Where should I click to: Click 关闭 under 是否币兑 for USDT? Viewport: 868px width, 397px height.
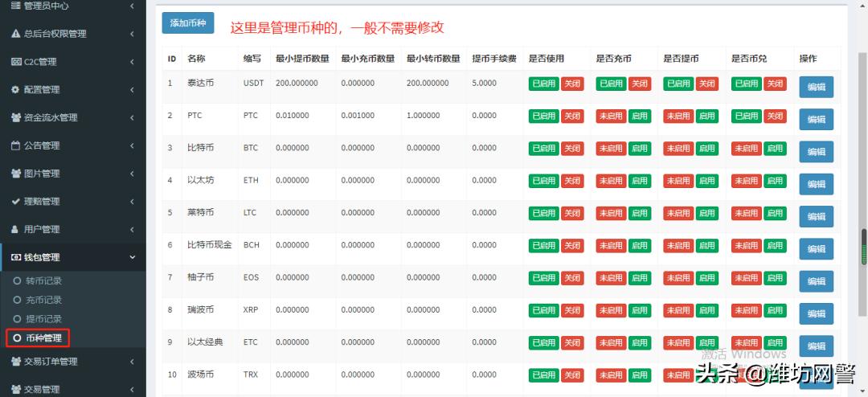click(x=775, y=84)
